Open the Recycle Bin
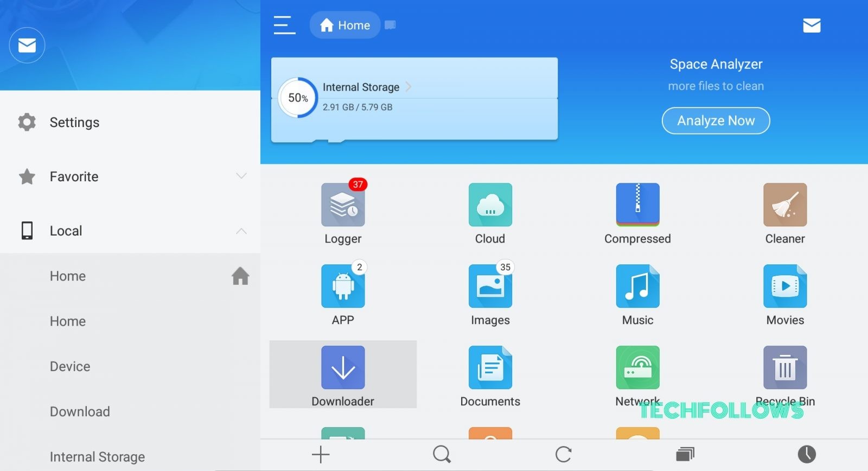 (x=785, y=367)
